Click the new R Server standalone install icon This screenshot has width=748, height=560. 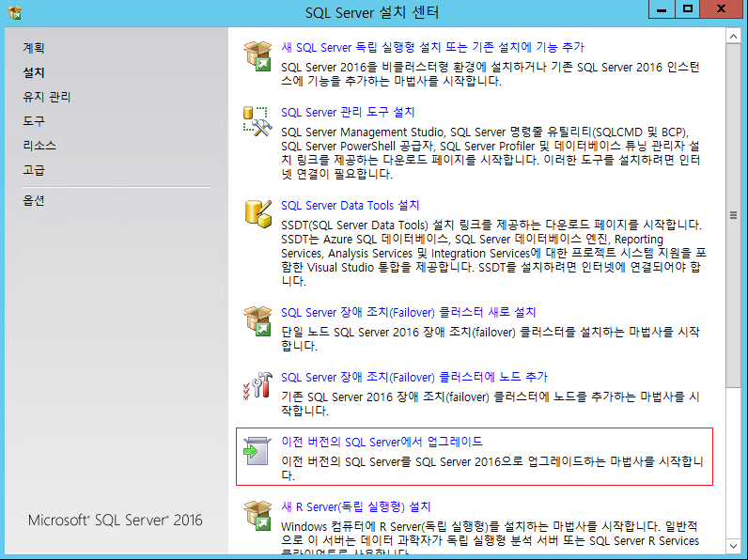[257, 516]
